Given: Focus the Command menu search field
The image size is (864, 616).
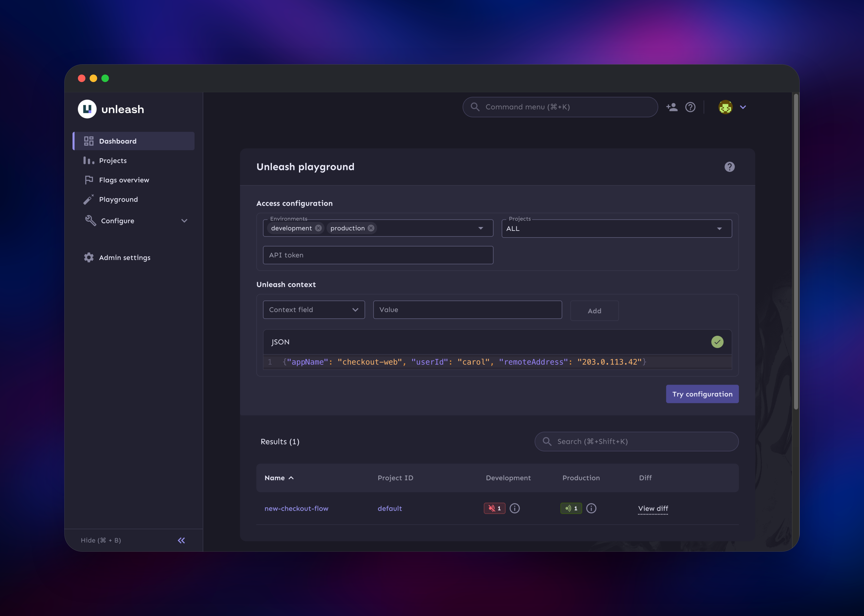Looking at the screenshot, I should [x=560, y=107].
